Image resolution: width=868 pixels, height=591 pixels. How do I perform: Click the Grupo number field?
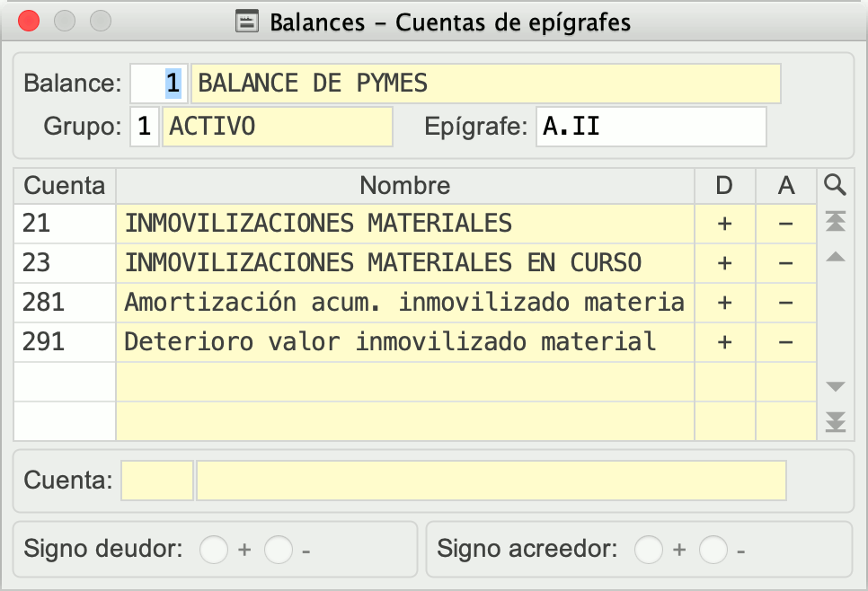pyautogui.click(x=144, y=127)
